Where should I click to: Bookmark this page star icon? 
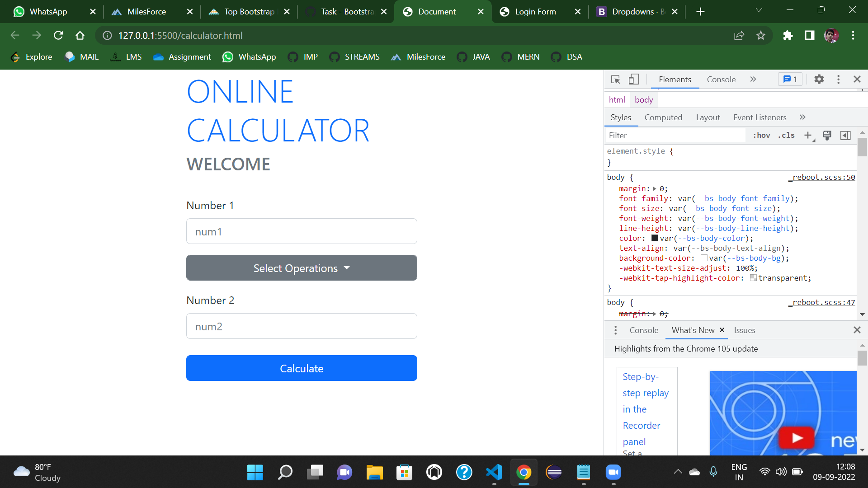click(x=761, y=35)
